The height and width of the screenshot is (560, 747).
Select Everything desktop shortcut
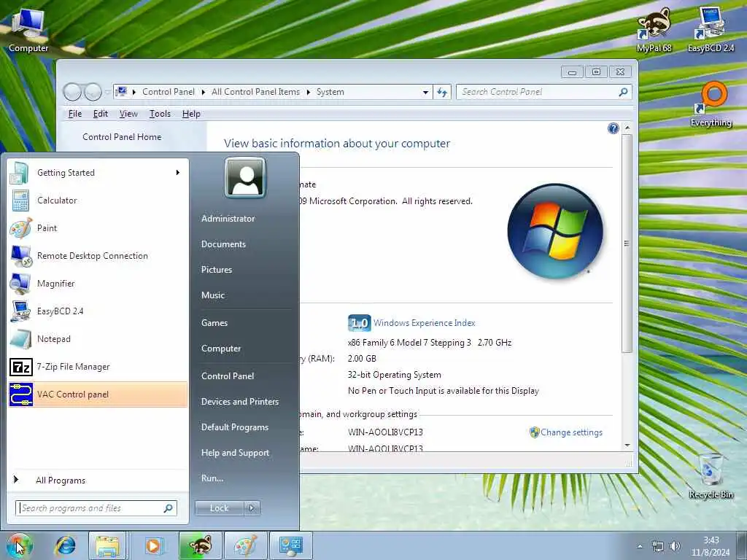tap(711, 105)
